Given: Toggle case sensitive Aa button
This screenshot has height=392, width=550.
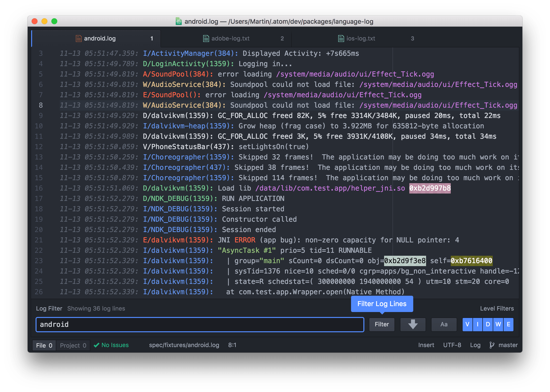Looking at the screenshot, I should (x=444, y=324).
